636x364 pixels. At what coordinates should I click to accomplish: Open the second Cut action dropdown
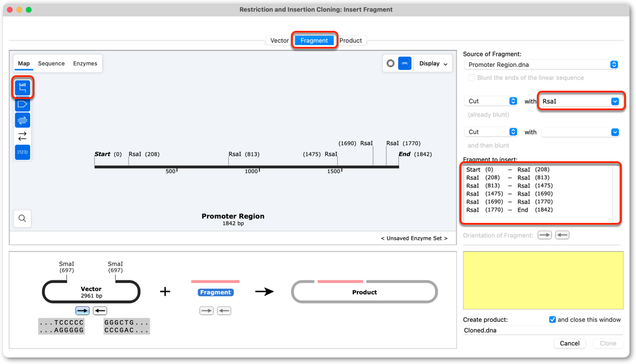491,132
